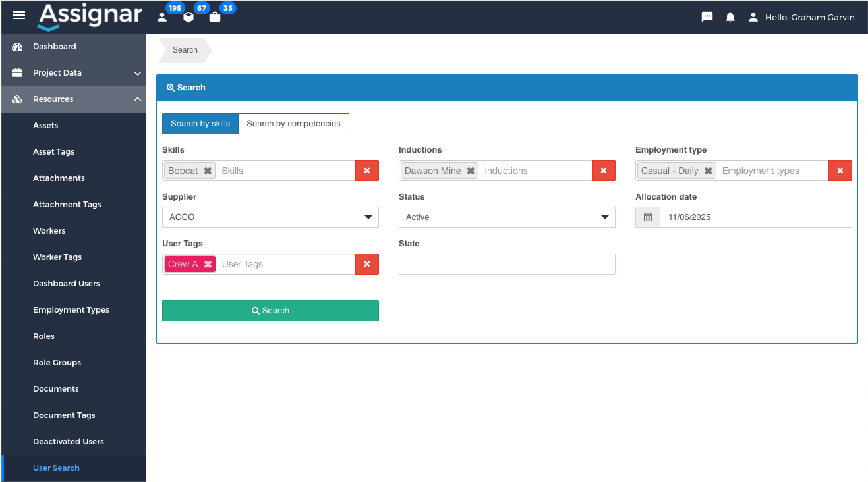Remove the Bobcat skill tag
This screenshot has width=868, height=482.
208,171
